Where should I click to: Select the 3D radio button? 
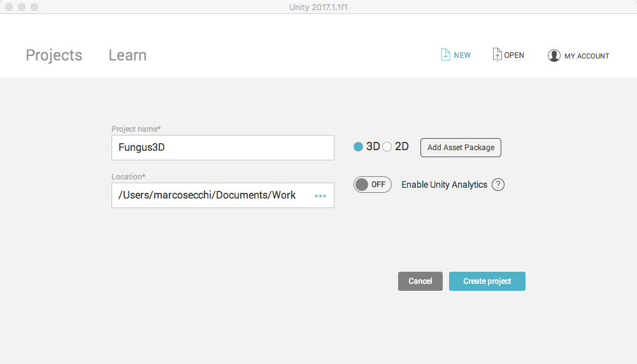tap(358, 147)
